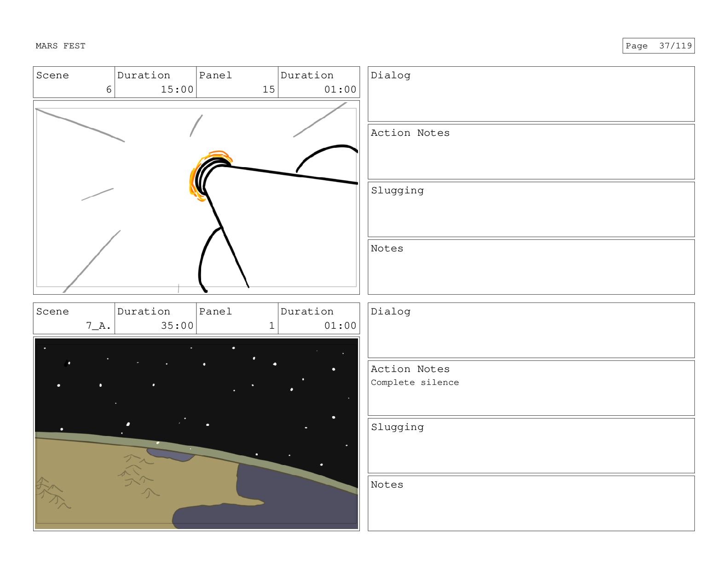
Task: Click the Dialog field of Scene 7_A
Action: [531, 330]
